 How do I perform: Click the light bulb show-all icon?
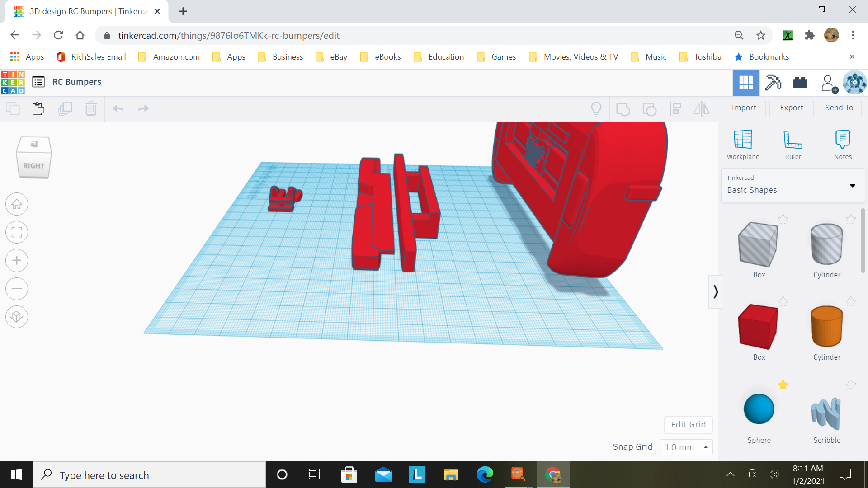point(596,108)
